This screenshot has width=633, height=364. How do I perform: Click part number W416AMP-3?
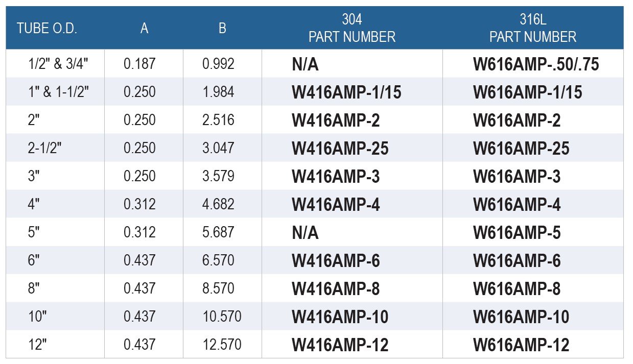coord(336,177)
